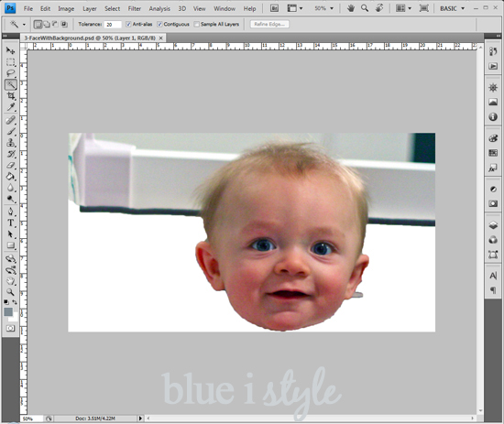504x424 pixels.
Task: Launch Adobe Bridge from top bar
Action: pyautogui.click(x=274, y=8)
